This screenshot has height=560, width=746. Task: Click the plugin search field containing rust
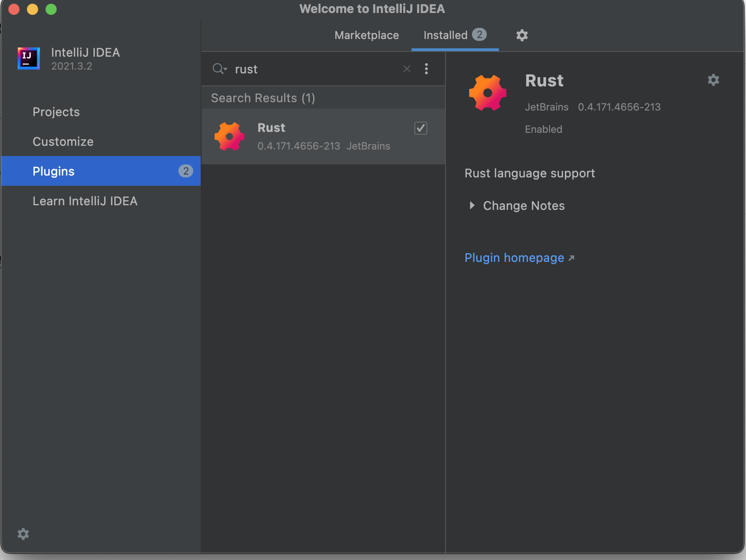(x=316, y=69)
